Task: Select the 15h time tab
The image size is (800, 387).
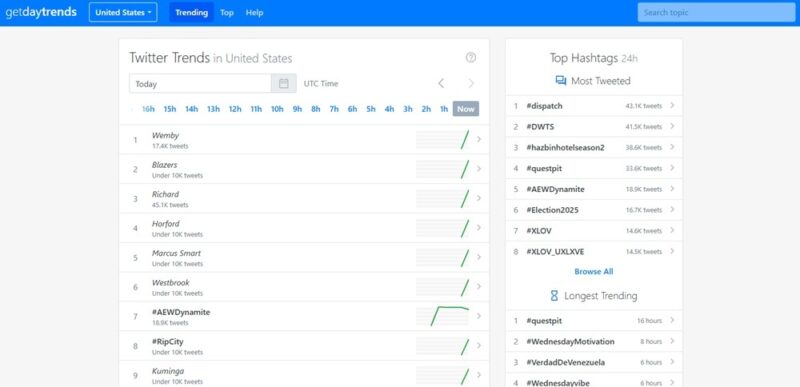Action: click(169, 109)
